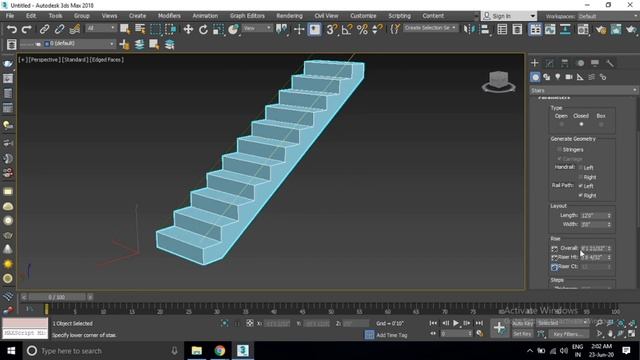Switch to Motion command panel tab

coord(580,63)
